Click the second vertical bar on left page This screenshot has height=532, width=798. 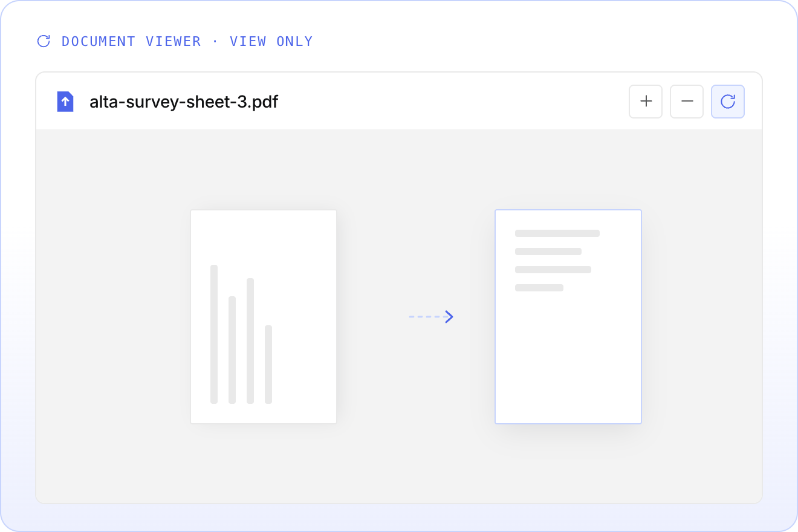232,349
